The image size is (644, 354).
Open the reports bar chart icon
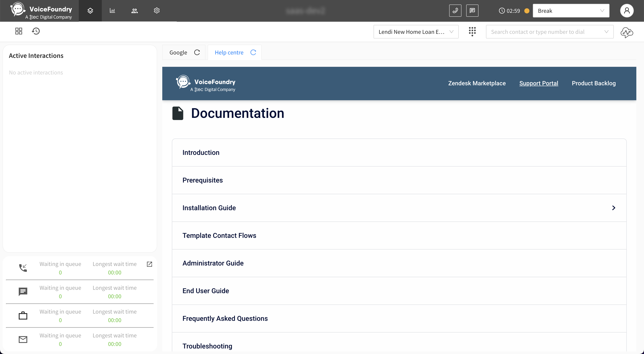pos(112,11)
